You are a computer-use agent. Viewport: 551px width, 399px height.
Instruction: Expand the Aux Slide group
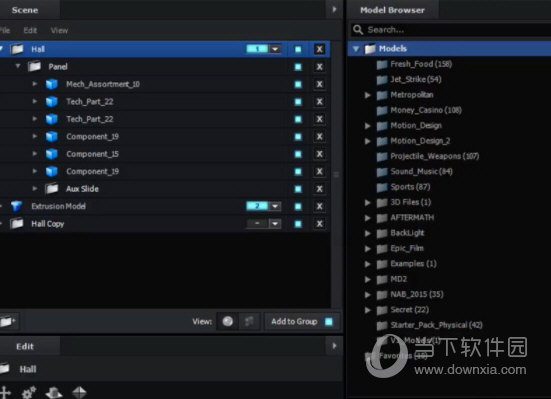pos(35,188)
